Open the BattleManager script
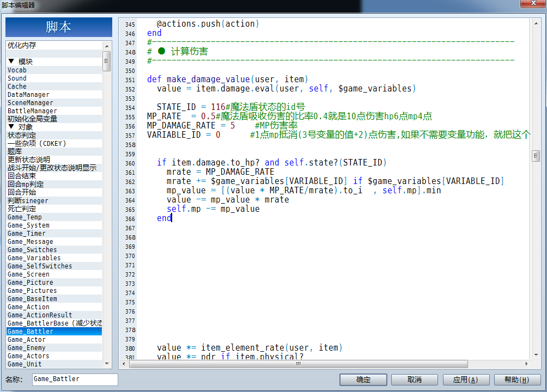 click(54, 111)
